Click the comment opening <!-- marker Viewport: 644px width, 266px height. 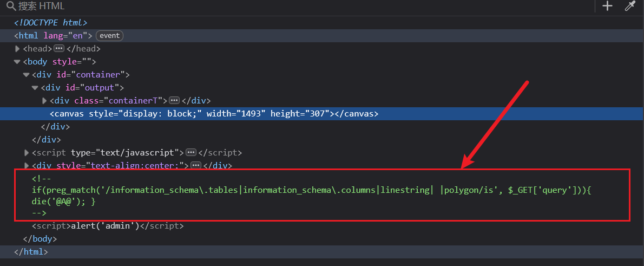pos(41,179)
